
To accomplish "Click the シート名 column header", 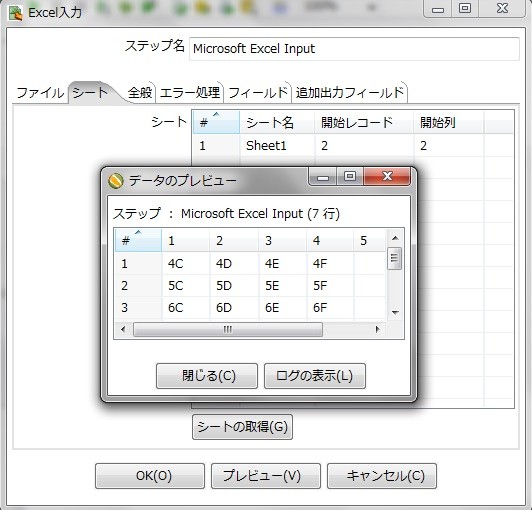I will (277, 122).
